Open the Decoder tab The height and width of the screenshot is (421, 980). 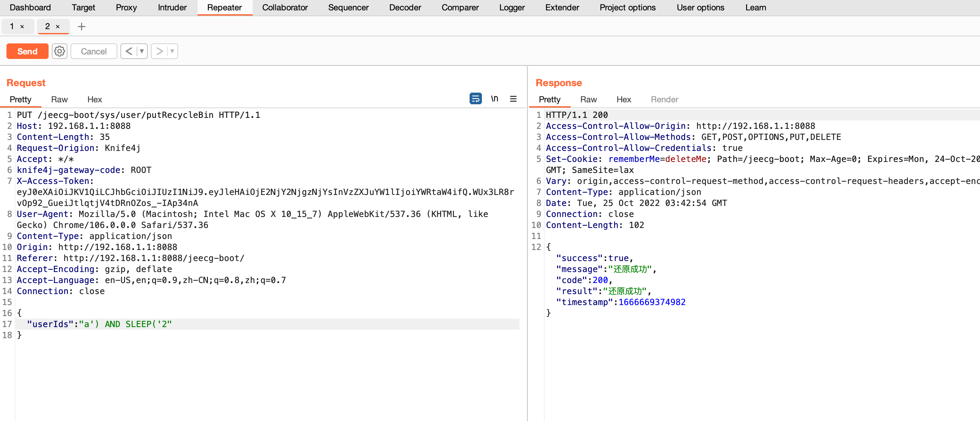coord(405,7)
